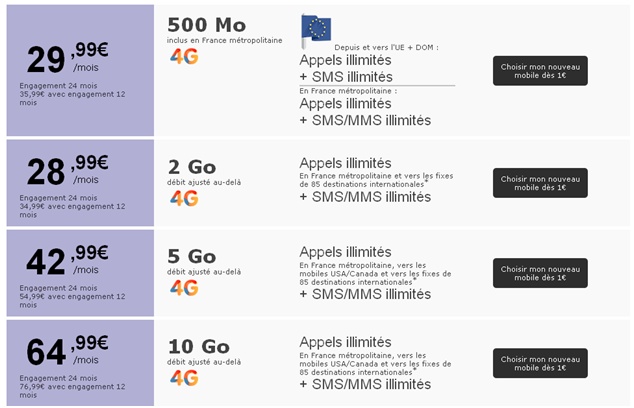Image resolution: width=634 pixels, height=408 pixels.
Task: Select the 64,99€ per month price box
Action: pos(80,362)
